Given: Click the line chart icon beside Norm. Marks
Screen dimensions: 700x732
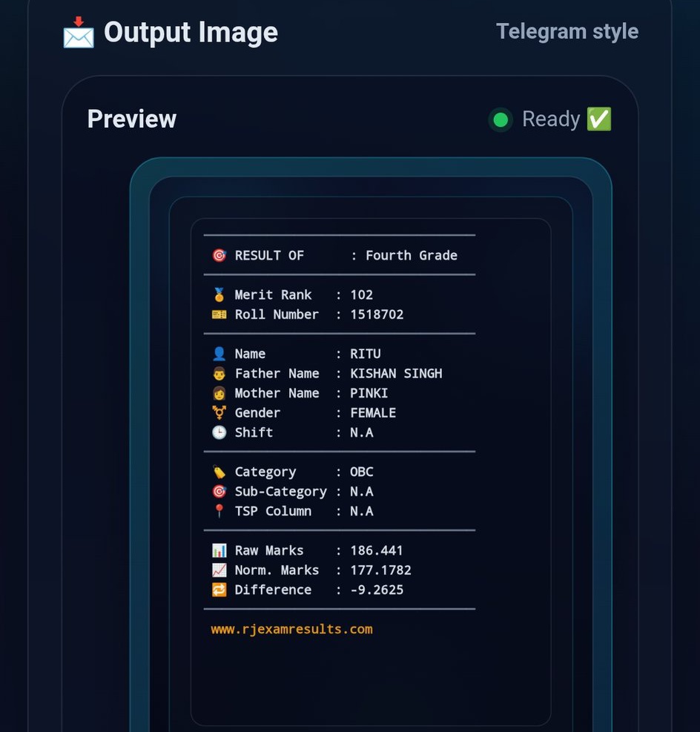Looking at the screenshot, I should tap(219, 570).
